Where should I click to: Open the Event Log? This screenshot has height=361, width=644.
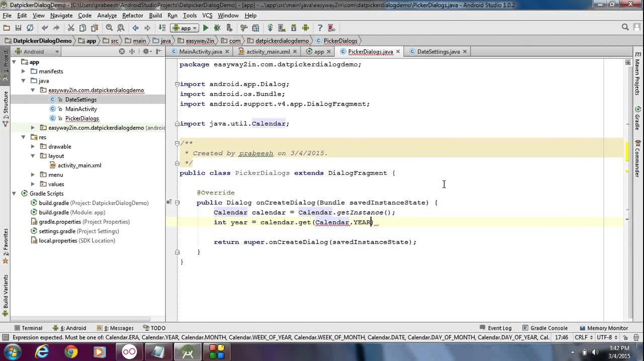[x=495, y=328]
